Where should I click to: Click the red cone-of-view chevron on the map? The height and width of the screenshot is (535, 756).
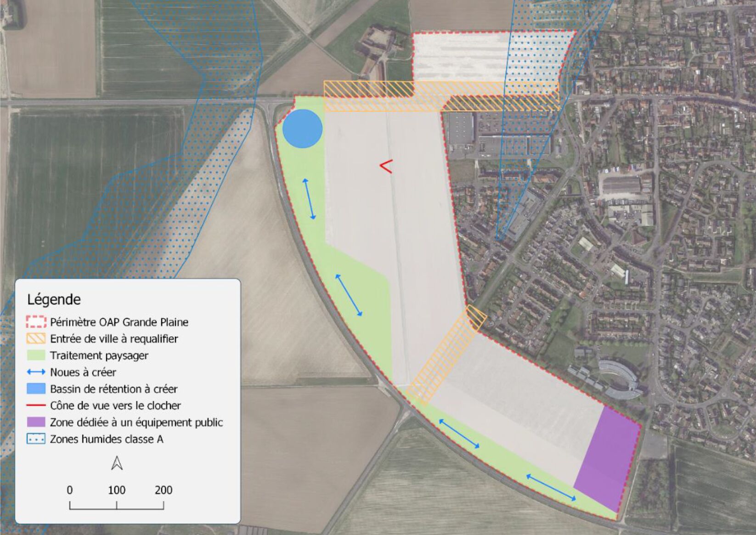[x=386, y=167]
